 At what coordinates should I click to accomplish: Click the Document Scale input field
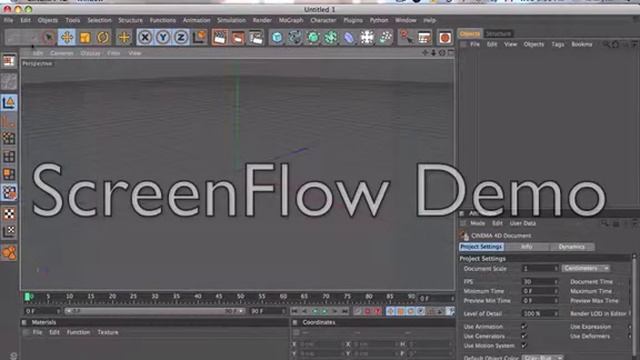[x=540, y=269]
